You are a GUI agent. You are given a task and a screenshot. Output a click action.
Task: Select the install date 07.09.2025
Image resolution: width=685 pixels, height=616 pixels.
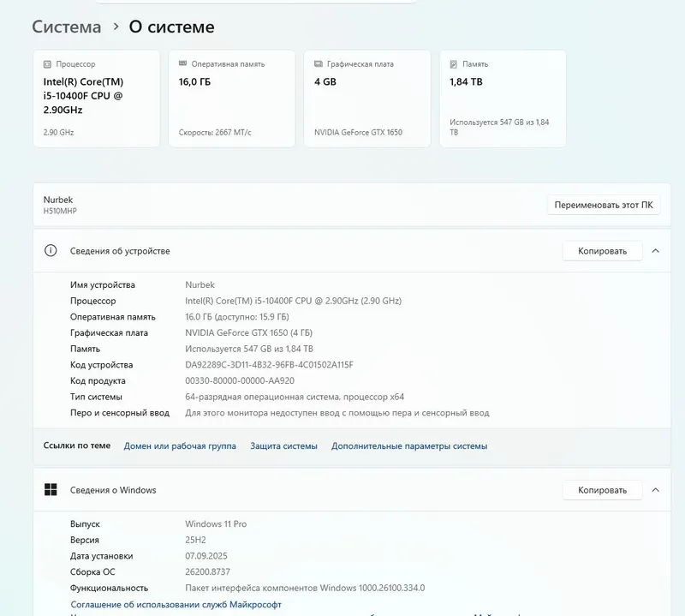click(x=206, y=556)
